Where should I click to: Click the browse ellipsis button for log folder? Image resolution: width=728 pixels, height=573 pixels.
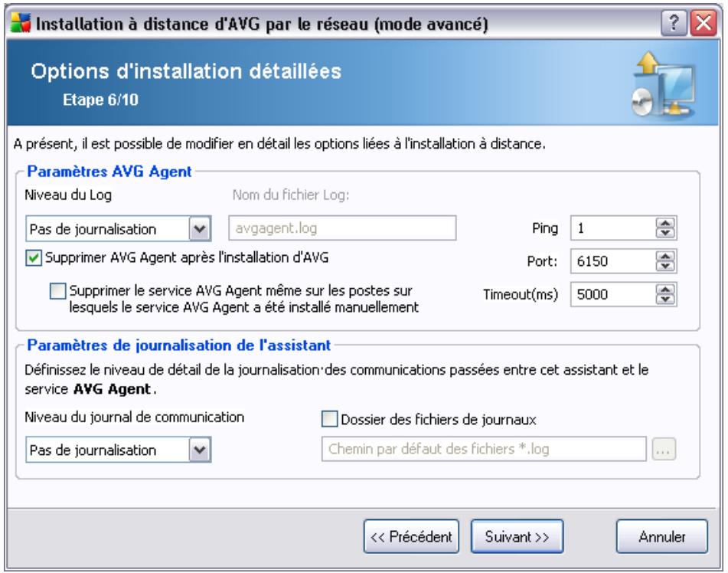pyautogui.click(x=664, y=450)
